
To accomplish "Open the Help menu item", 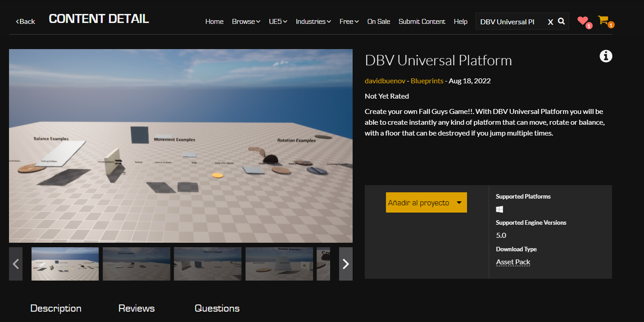I will click(x=461, y=22).
